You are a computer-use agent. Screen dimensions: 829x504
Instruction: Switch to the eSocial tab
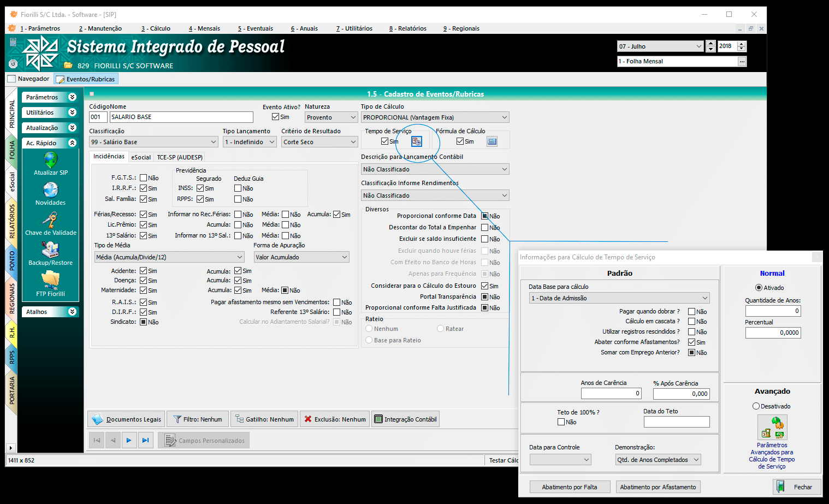click(x=141, y=157)
